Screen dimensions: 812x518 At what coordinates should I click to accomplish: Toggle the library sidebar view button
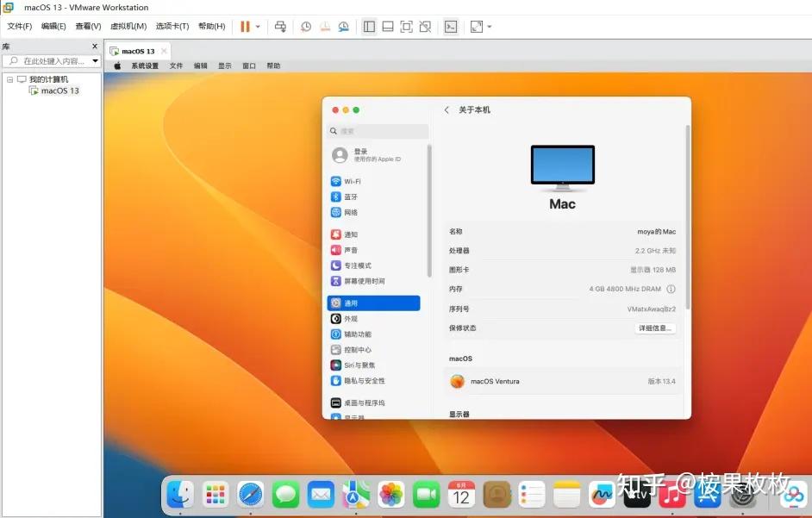click(x=369, y=27)
